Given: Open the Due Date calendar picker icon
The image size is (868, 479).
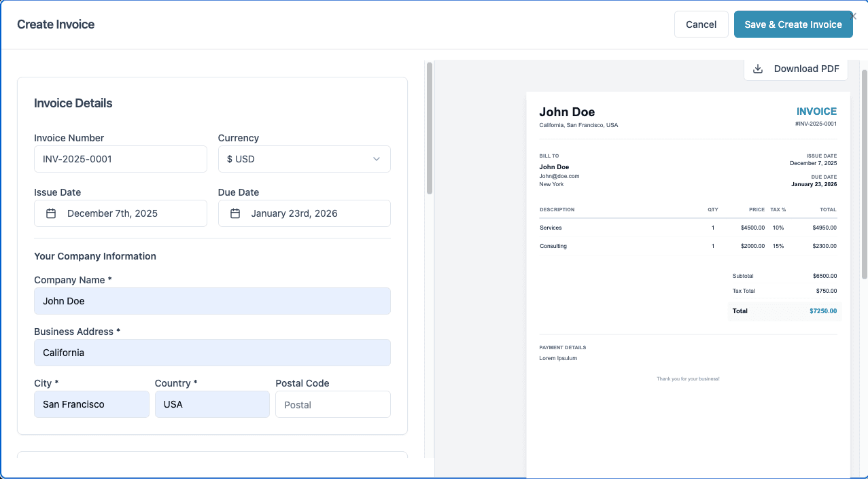Looking at the screenshot, I should pyautogui.click(x=234, y=213).
